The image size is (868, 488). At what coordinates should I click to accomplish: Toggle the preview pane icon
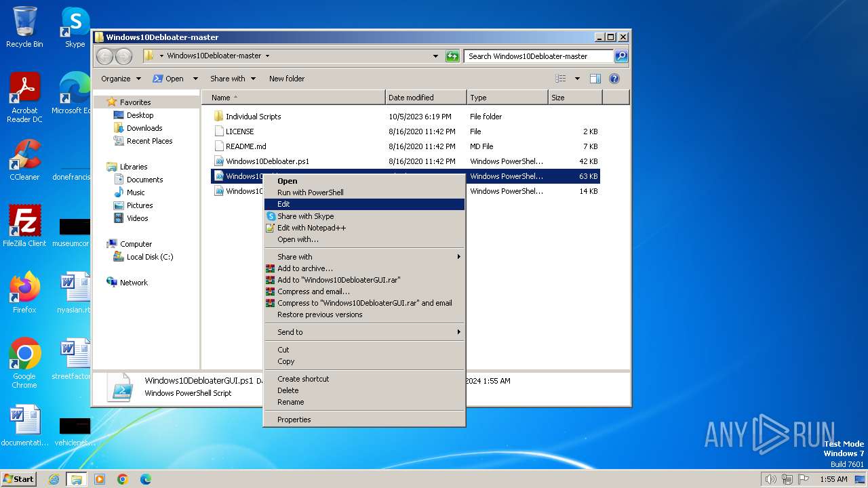[595, 79]
